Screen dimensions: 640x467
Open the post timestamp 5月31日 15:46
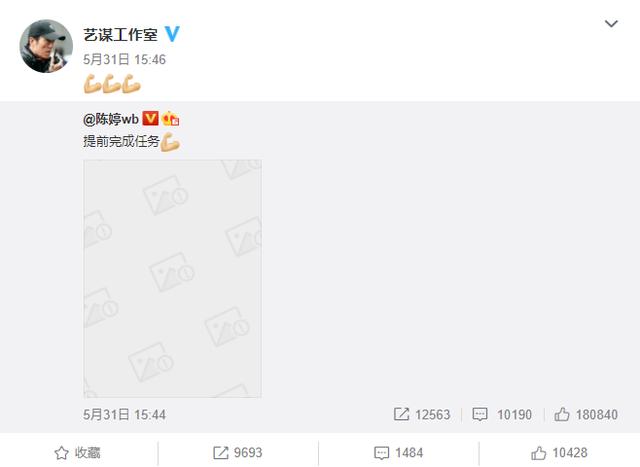pyautogui.click(x=124, y=60)
